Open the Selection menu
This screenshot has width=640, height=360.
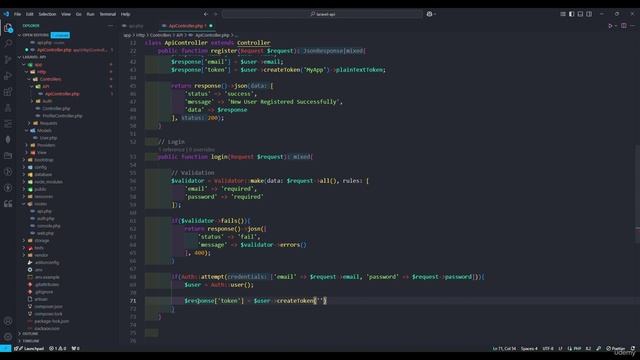47,14
